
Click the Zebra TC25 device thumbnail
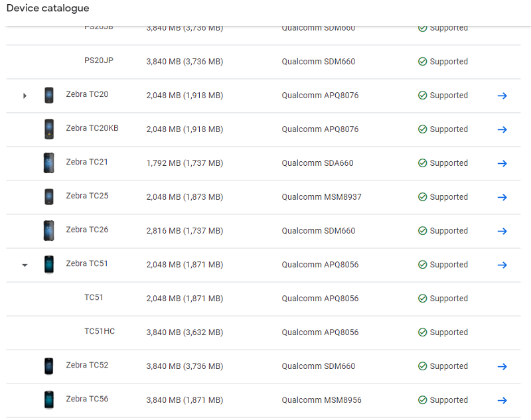tap(49, 196)
